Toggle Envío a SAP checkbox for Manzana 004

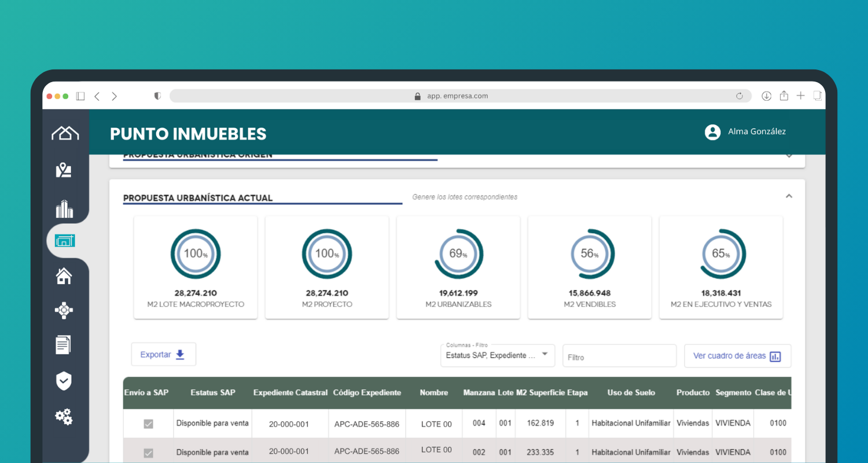point(148,424)
